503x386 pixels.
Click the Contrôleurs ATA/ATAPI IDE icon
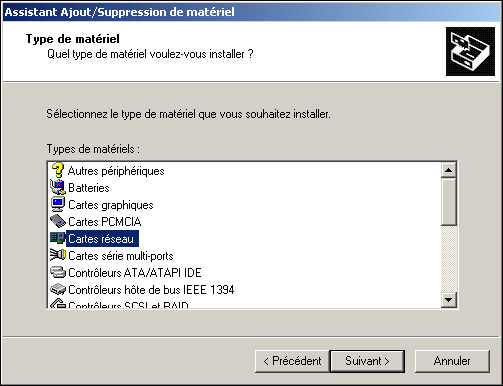[x=57, y=272]
